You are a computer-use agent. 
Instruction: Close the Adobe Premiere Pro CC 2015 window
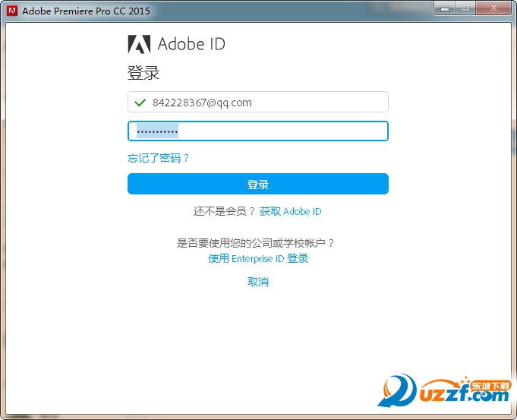click(x=493, y=8)
